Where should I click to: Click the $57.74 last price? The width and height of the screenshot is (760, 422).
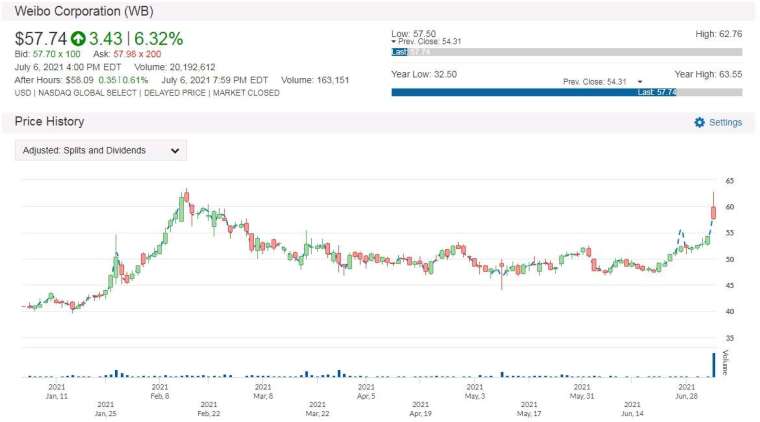(x=41, y=38)
